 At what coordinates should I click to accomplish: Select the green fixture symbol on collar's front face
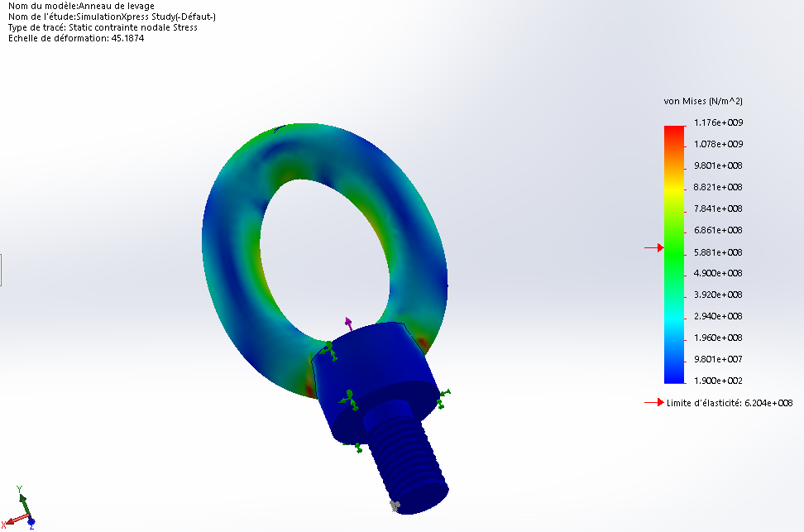pyautogui.click(x=350, y=400)
